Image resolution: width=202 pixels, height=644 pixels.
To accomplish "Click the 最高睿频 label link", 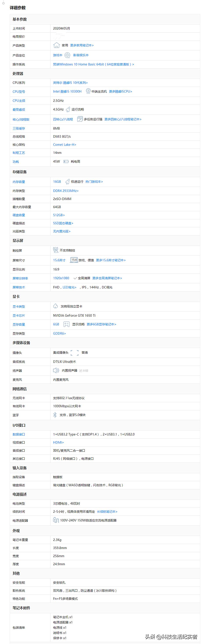I will (19, 110).
